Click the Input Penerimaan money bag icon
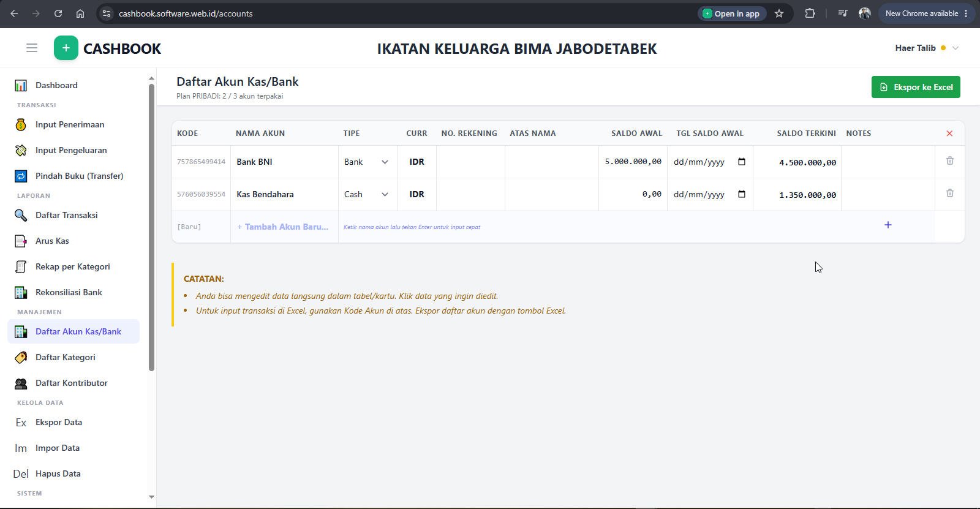Screen dimensions: 980x509 coord(21,124)
